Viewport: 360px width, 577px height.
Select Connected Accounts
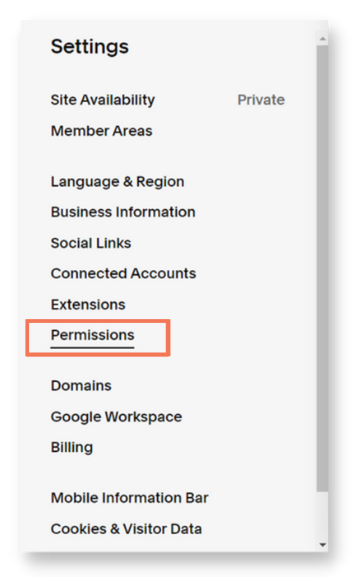tap(123, 273)
